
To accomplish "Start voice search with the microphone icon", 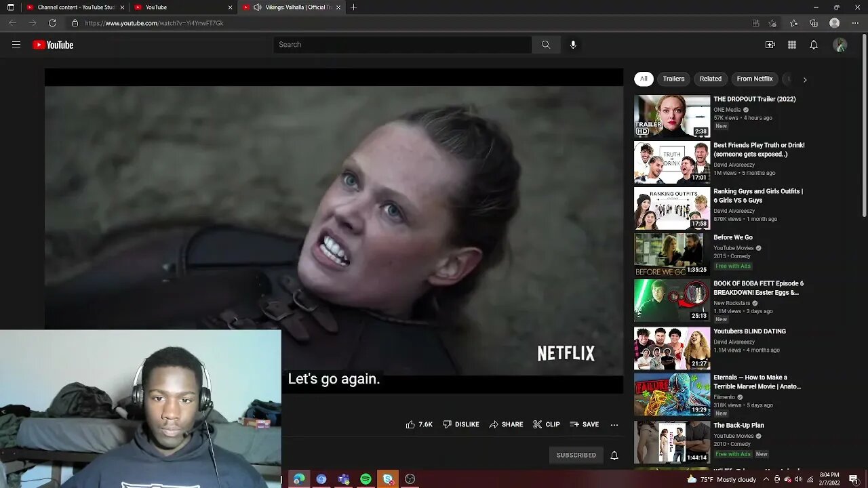I will pos(573,45).
